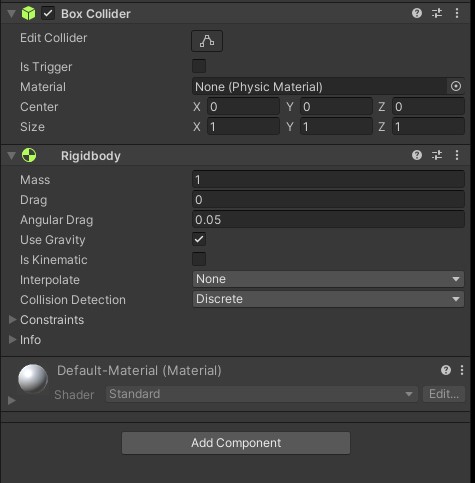This screenshot has height=483, width=475.
Task: Click the Default-Material (Material) title
Action: [139, 371]
